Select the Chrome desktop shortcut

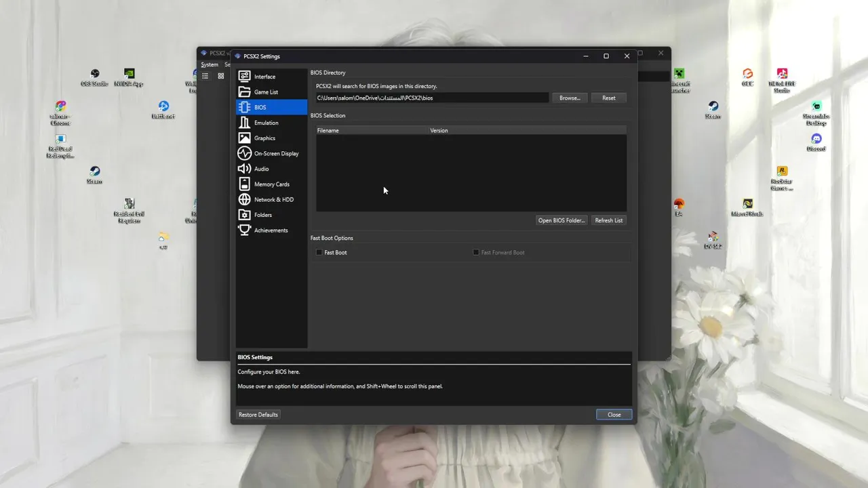coord(60,113)
